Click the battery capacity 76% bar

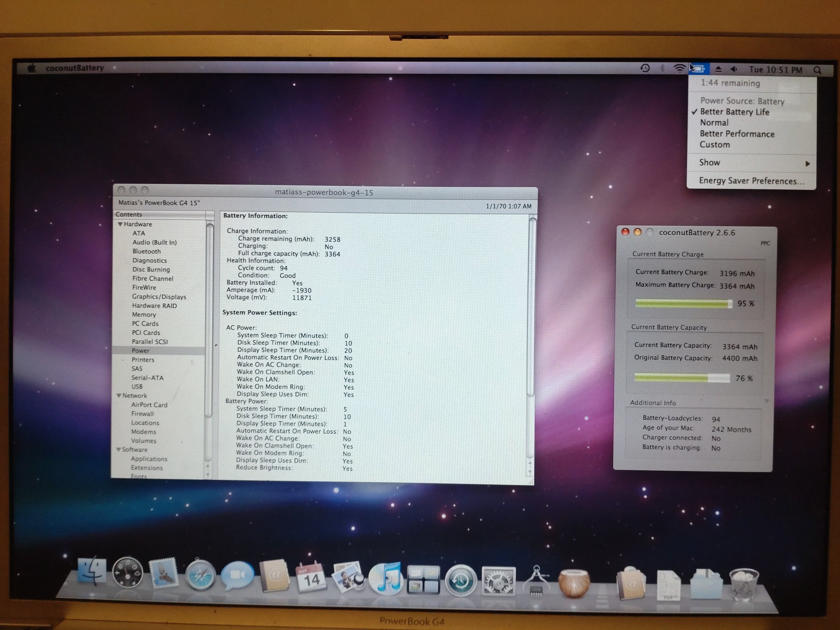(682, 378)
